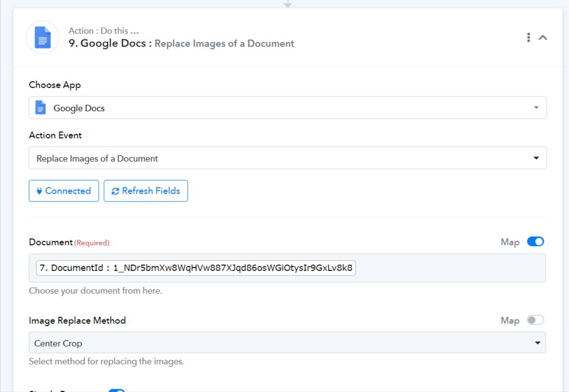Open the Action Event dropdown
The height and width of the screenshot is (392, 569).
click(x=287, y=158)
